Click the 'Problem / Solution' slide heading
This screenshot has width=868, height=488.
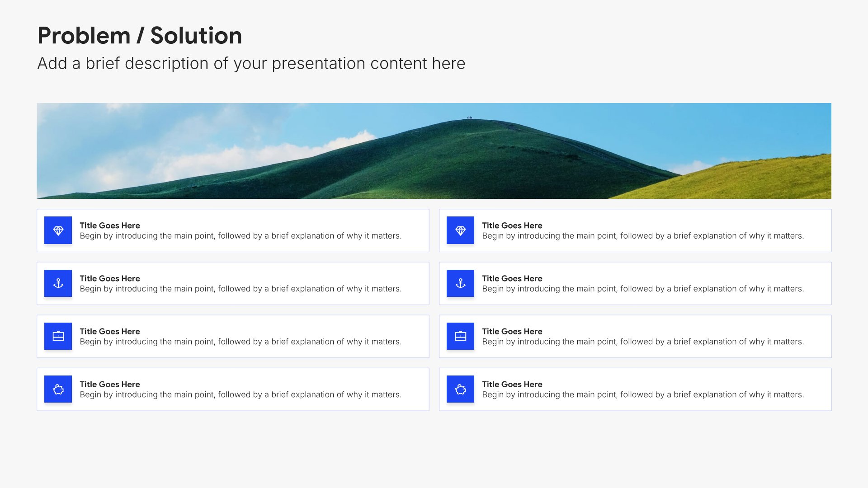[x=140, y=36]
